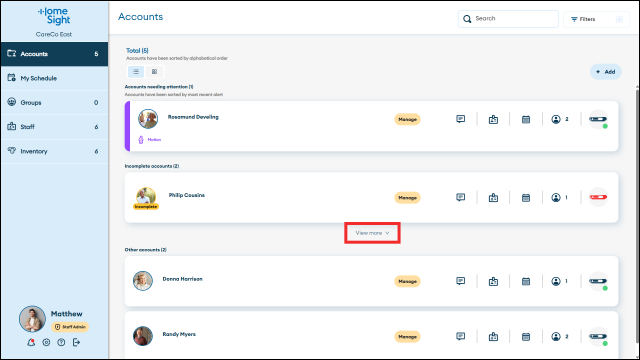Open Groups in sidebar
The image size is (640, 360).
(54, 102)
